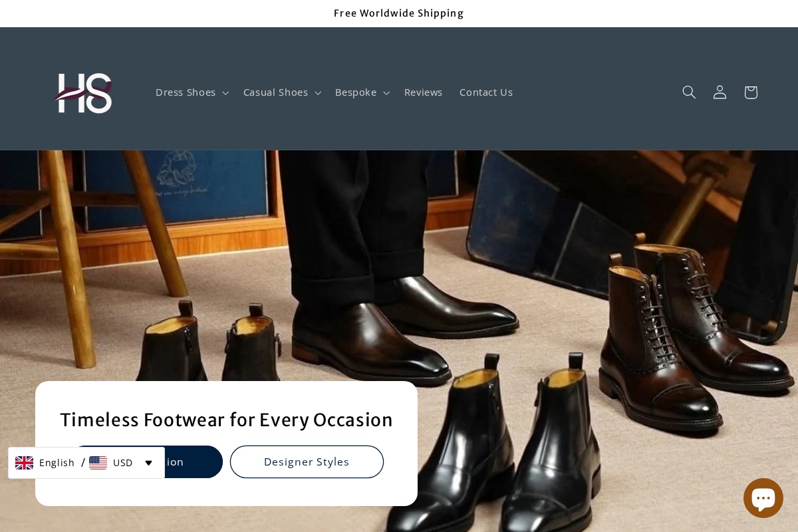The image size is (798, 532).
Task: Expand the Dress Shoes dropdown
Action: tap(192, 92)
